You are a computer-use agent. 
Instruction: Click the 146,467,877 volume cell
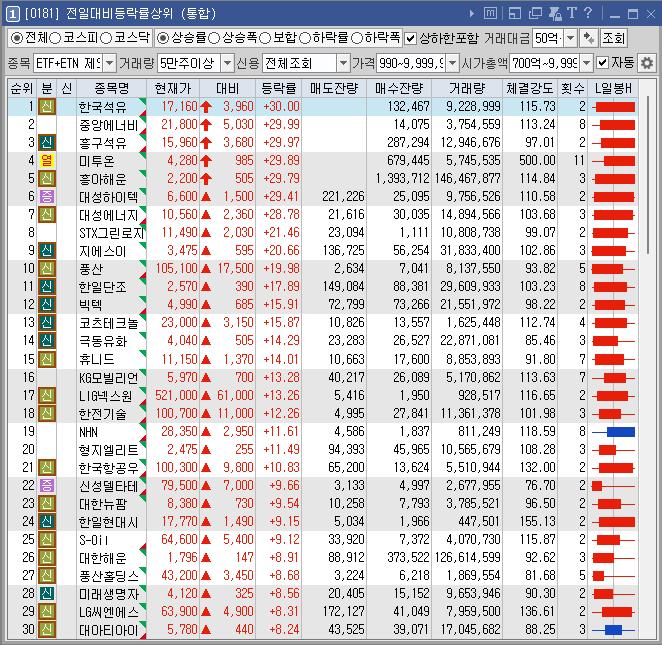point(468,179)
